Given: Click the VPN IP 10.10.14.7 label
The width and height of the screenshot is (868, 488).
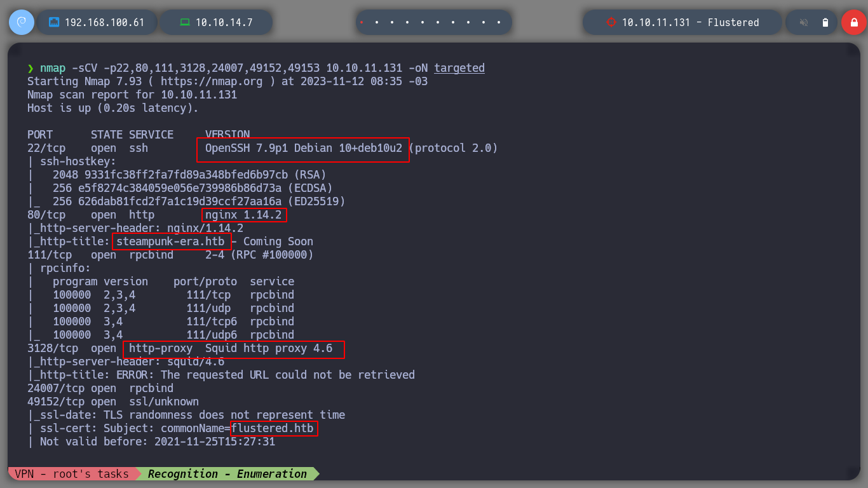Looking at the screenshot, I should 224,22.
